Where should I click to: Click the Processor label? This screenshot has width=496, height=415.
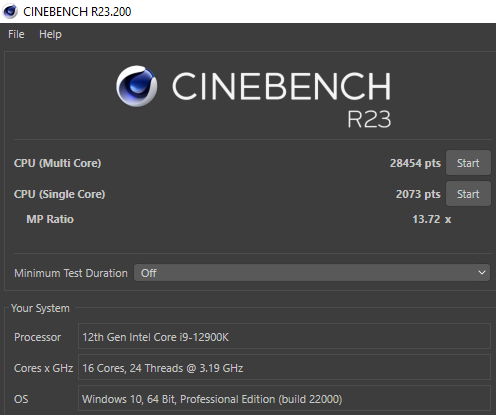click(37, 337)
